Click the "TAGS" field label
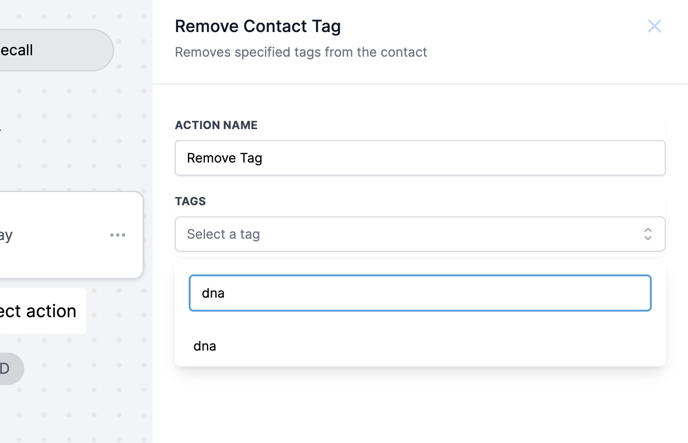 pyautogui.click(x=190, y=201)
